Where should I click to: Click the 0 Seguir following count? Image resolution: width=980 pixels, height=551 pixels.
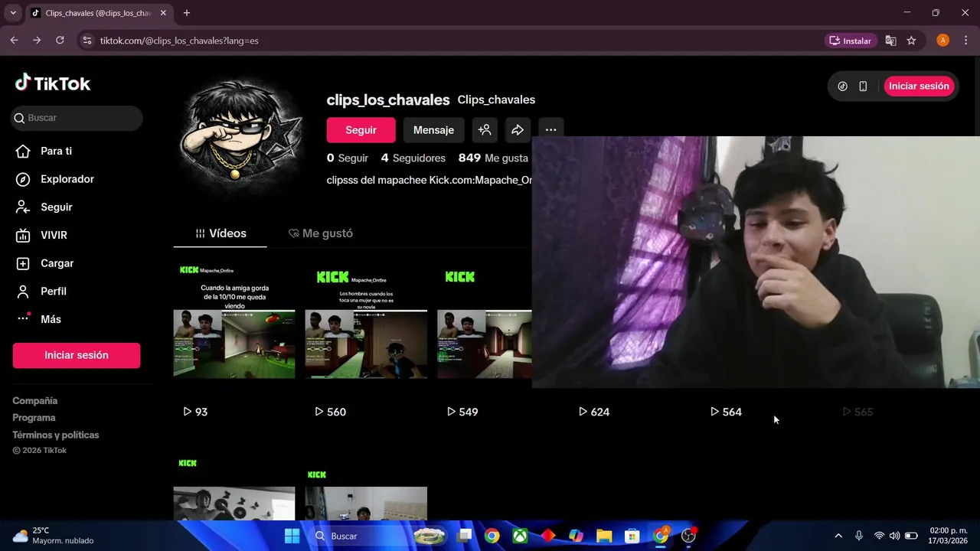point(348,158)
